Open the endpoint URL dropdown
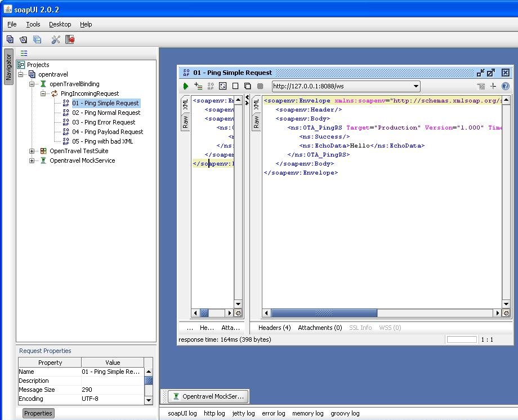The image size is (518, 420). pos(416,87)
